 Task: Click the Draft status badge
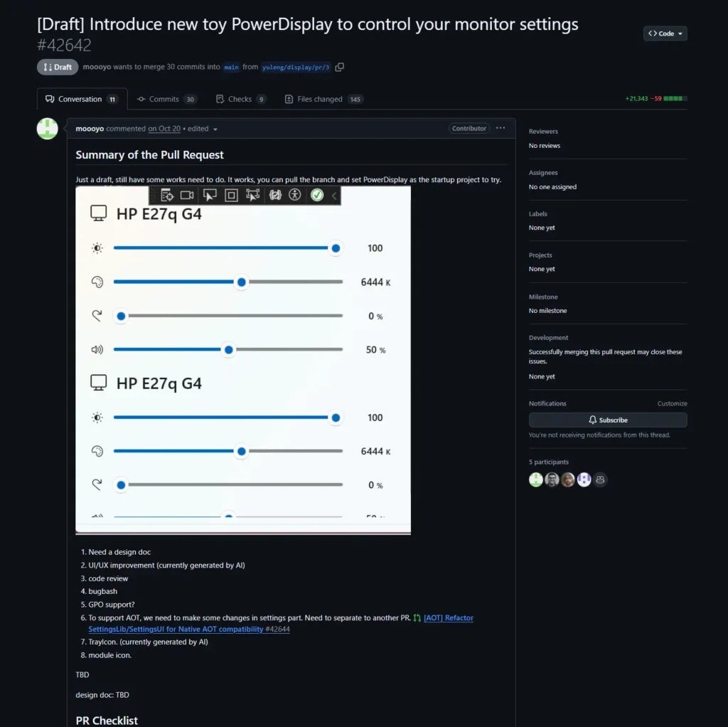(57, 67)
